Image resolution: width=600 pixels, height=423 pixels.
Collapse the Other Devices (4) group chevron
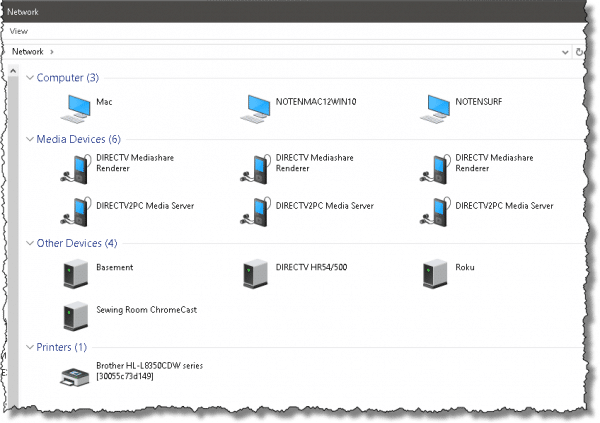coord(30,243)
